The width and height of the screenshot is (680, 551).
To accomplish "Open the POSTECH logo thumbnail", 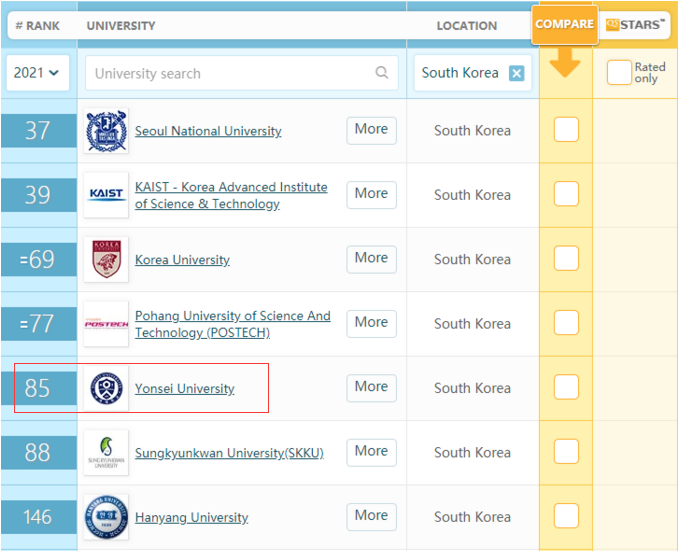I will tap(106, 324).
